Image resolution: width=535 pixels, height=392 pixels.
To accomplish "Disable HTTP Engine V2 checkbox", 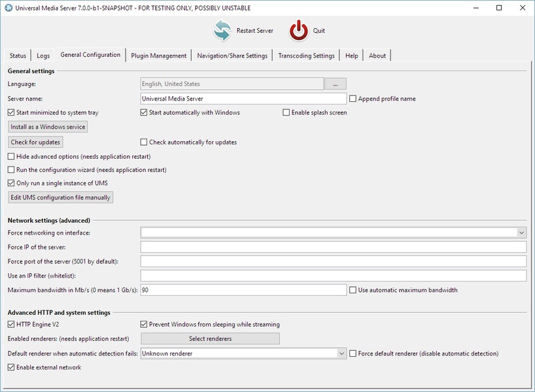I will click(x=11, y=324).
